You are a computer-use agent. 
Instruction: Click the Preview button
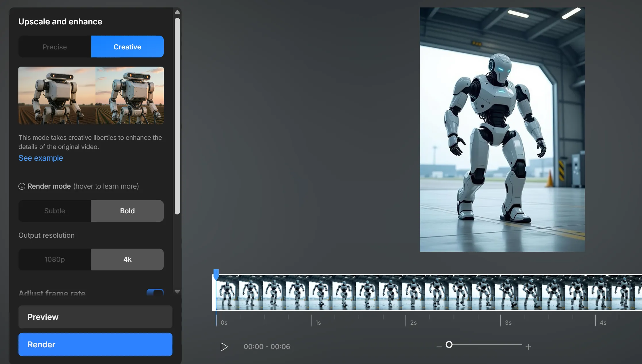tap(95, 317)
